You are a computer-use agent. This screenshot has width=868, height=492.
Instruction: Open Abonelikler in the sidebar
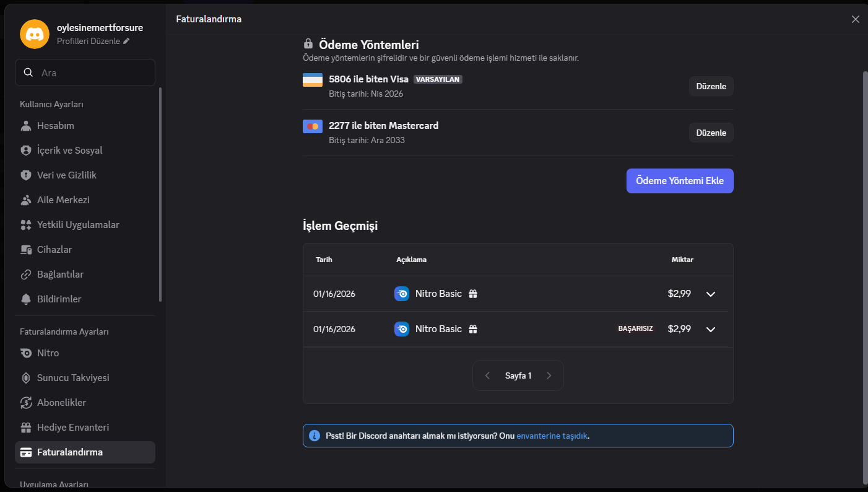pos(85,403)
